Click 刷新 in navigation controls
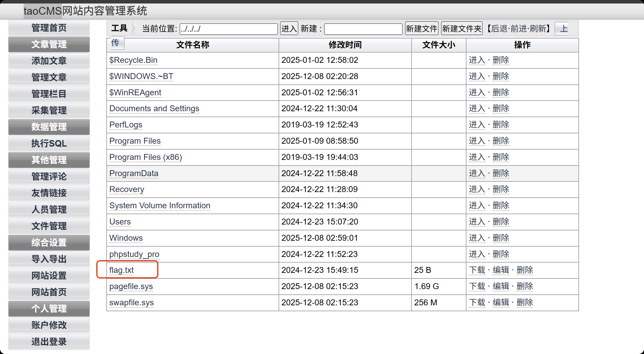The image size is (644, 354). pyautogui.click(x=538, y=29)
